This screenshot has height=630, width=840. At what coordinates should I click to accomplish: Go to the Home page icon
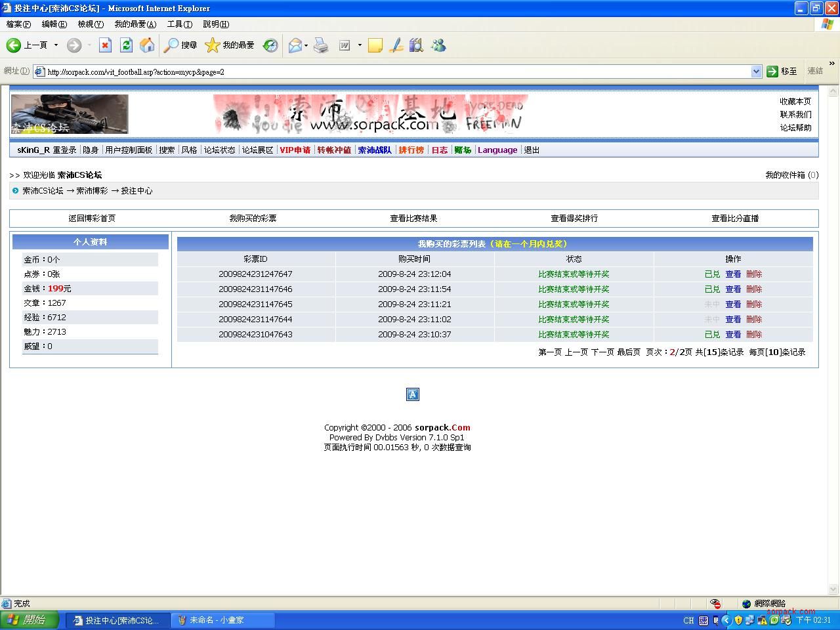pos(148,45)
